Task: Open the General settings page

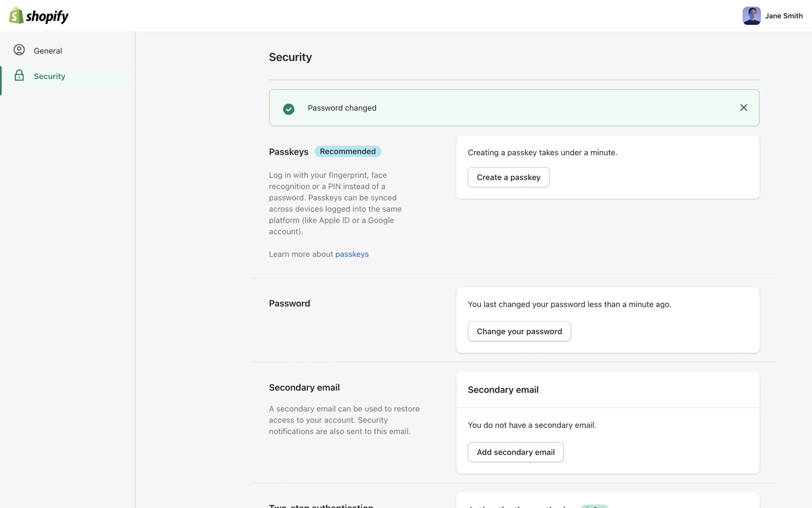Action: [48, 51]
